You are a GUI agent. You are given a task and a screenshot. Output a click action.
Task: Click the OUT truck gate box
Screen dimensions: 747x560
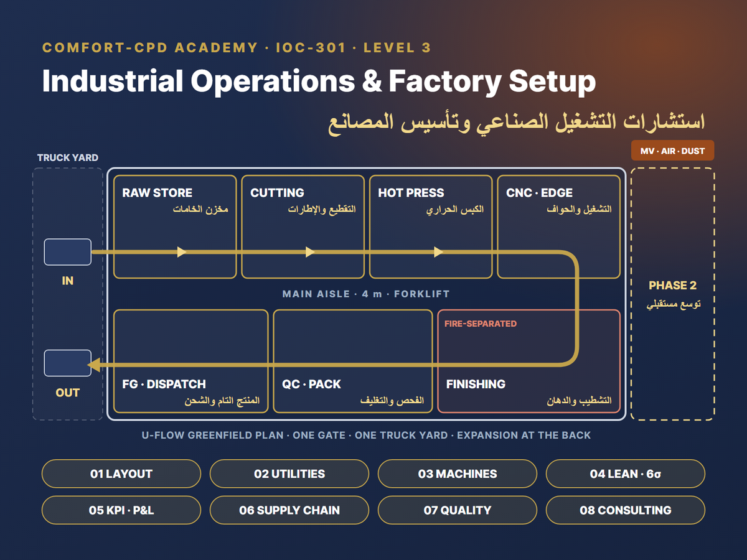pyautogui.click(x=67, y=363)
